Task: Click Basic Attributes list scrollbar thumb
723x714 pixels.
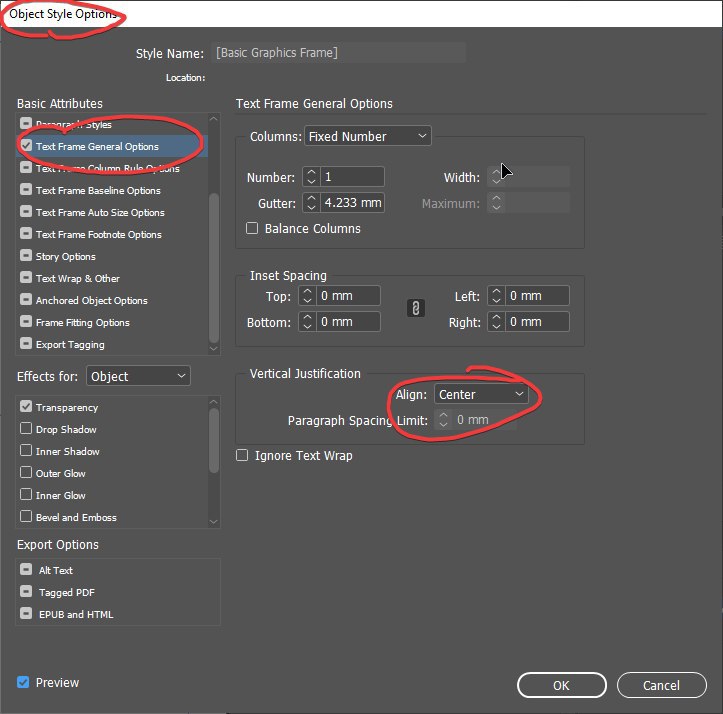Action: click(x=213, y=268)
